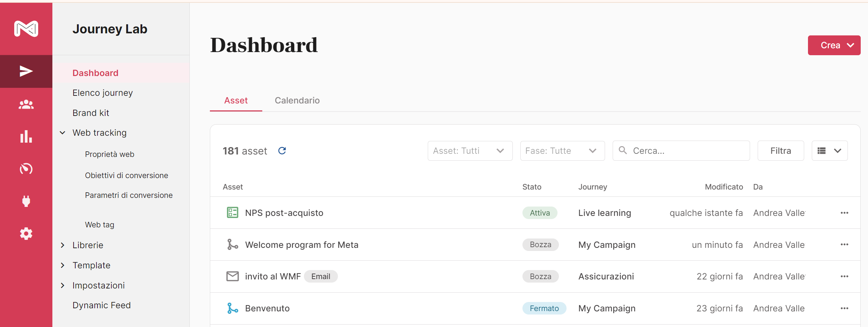Click in the Cerca search field
This screenshot has width=868, height=327.
[681, 151]
